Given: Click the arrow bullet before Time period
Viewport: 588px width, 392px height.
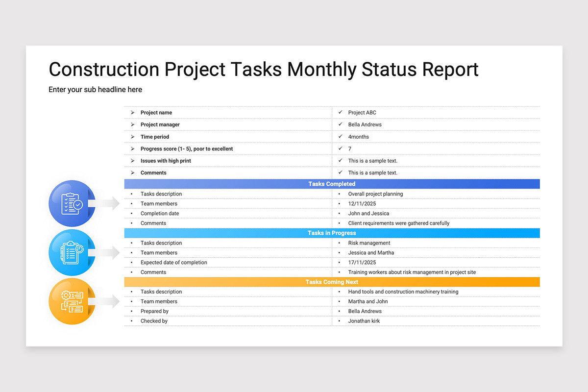Looking at the screenshot, I should click(132, 137).
